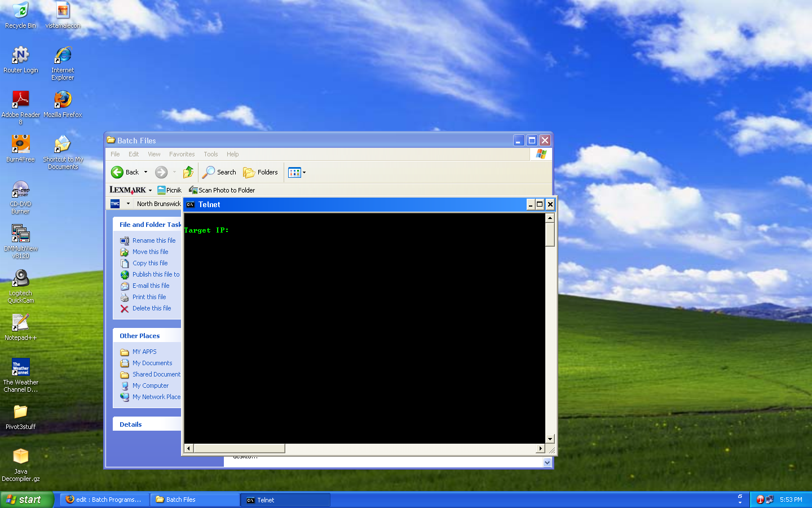Open Shortcut to My Documents icon
This screenshot has height=508, width=812.
[x=63, y=152]
